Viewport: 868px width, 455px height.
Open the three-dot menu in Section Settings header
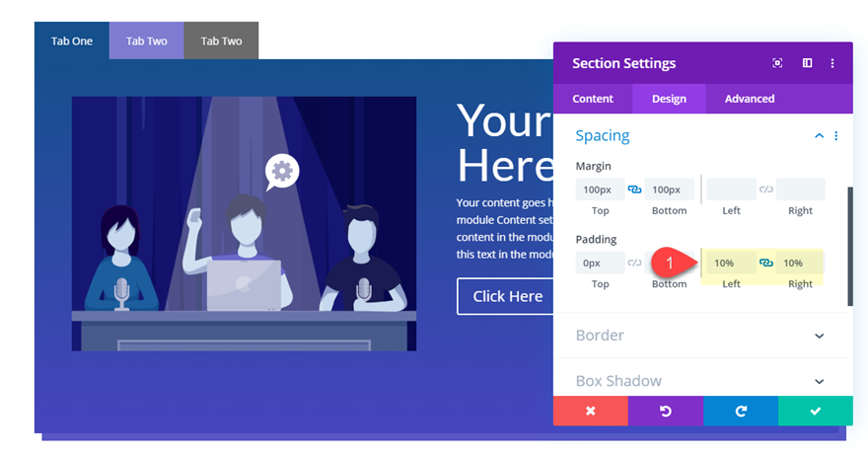tap(832, 63)
